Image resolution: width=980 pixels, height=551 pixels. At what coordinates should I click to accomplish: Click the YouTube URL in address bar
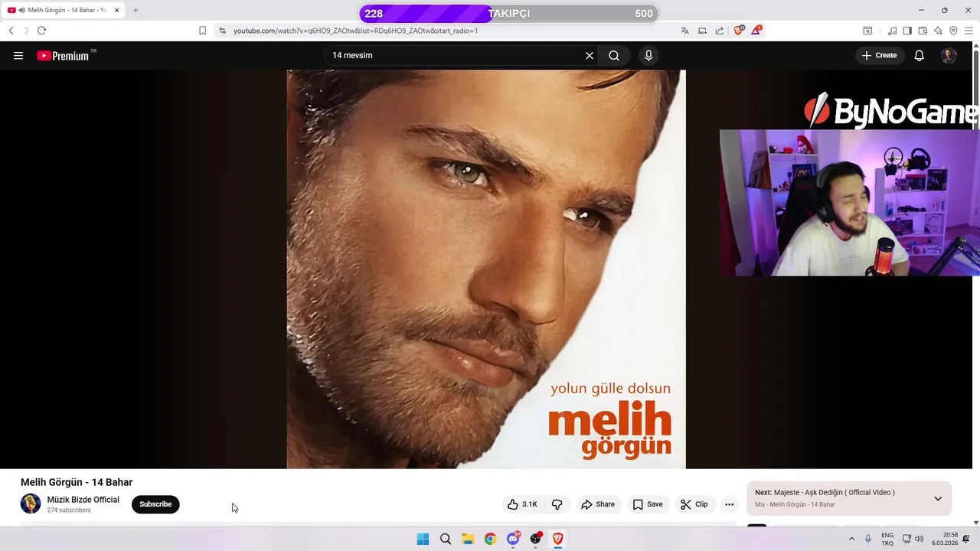[x=355, y=31]
